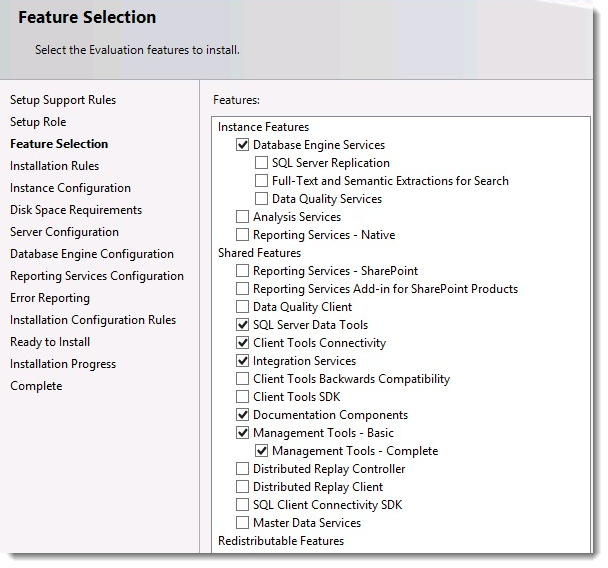Check Client Tools Backwards Compatibility
608x568 pixels.
pos(242,379)
